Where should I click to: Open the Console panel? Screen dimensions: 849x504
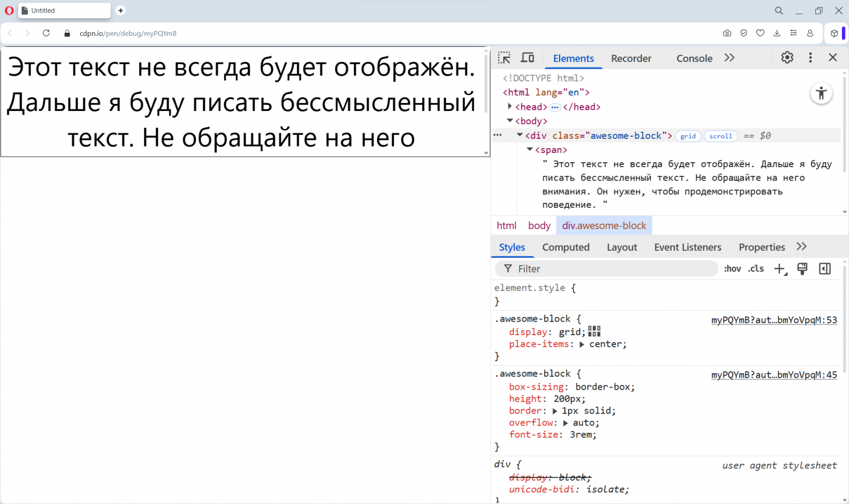point(694,58)
